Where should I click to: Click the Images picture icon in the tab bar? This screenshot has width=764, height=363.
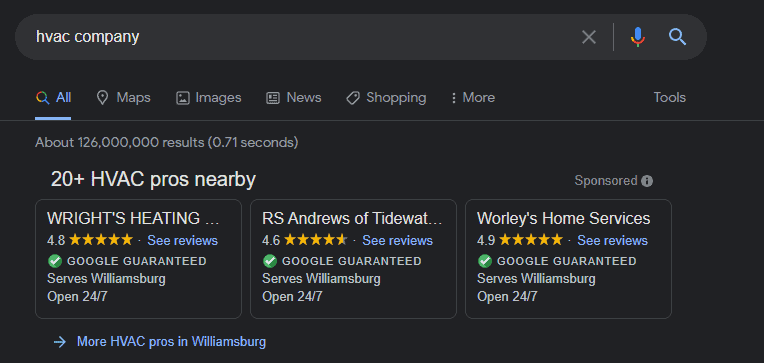[183, 98]
